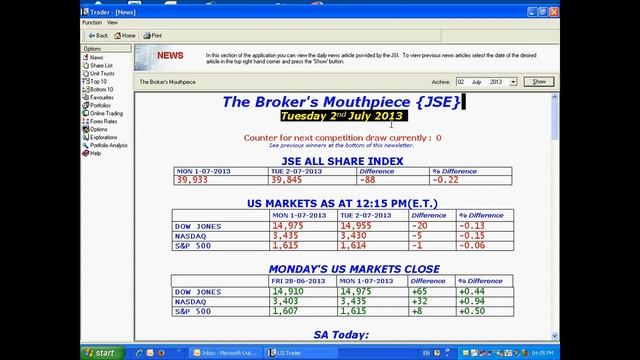This screenshot has width=640, height=360.
Task: Click the JSE value '39,845'
Action: (287, 180)
